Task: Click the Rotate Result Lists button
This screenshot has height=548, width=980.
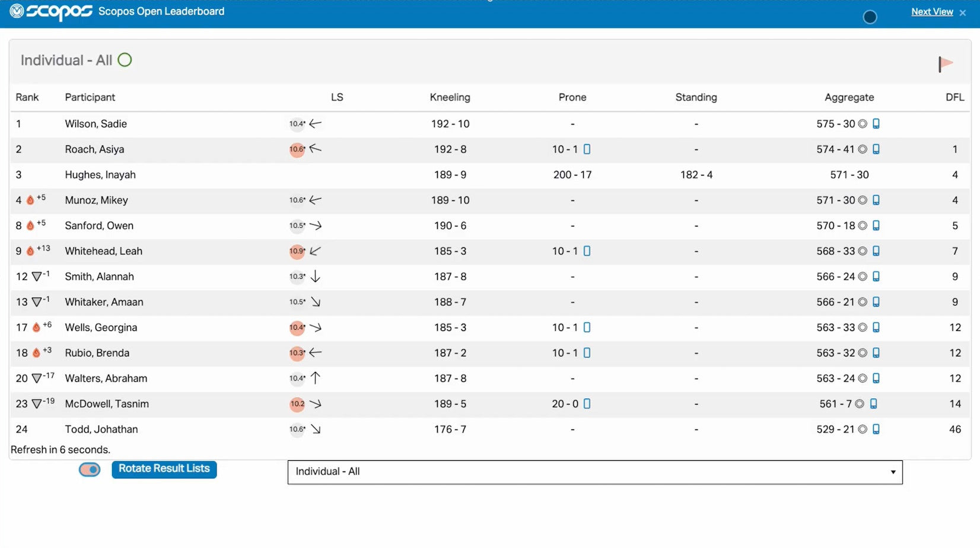Action: pyautogui.click(x=164, y=469)
